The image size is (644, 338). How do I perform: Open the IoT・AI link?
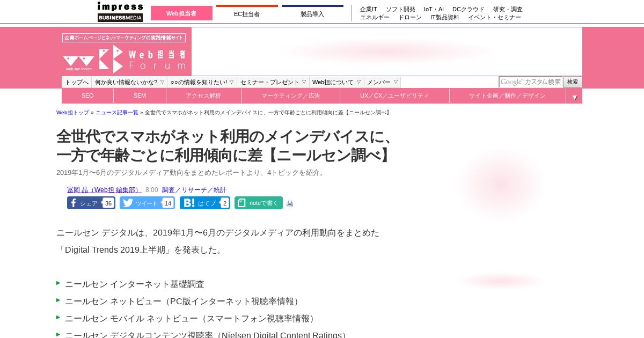[434, 9]
